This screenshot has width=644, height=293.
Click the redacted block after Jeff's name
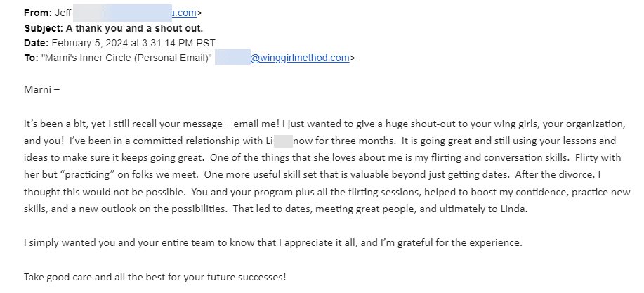pyautogui.click(x=122, y=13)
